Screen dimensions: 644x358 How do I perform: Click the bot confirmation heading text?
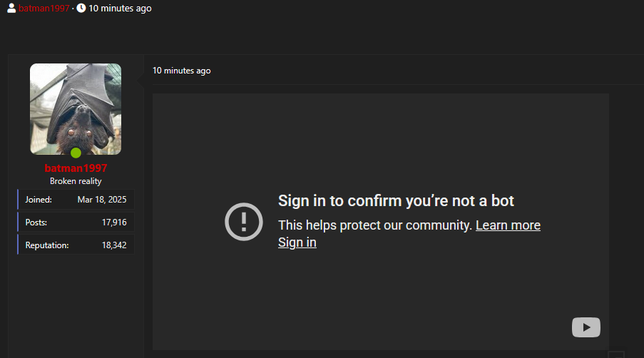click(x=396, y=201)
